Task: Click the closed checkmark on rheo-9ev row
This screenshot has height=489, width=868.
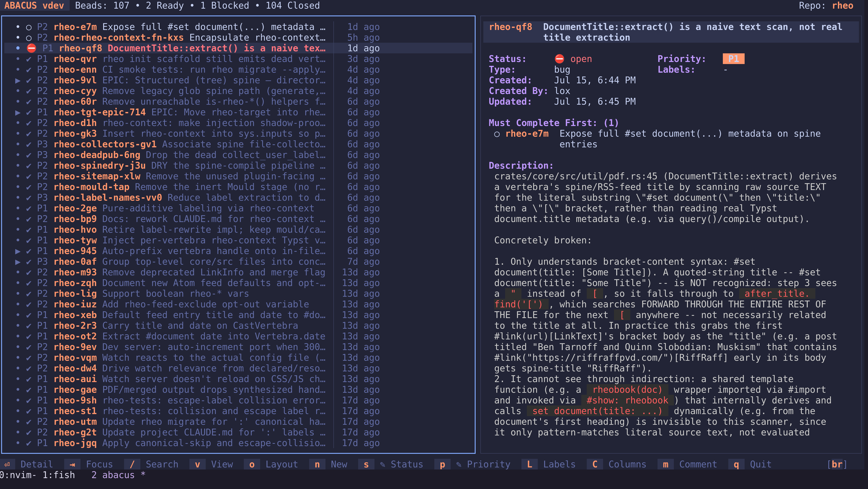Action: [29, 347]
